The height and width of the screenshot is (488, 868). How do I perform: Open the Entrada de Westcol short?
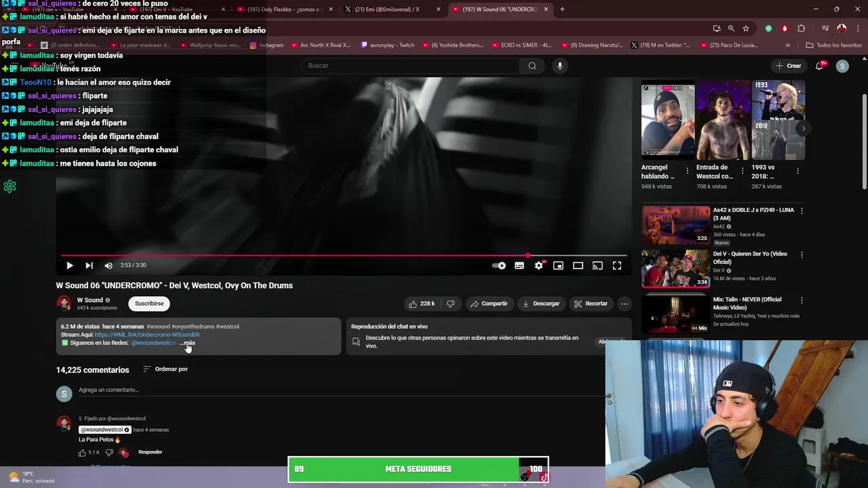pos(723,120)
